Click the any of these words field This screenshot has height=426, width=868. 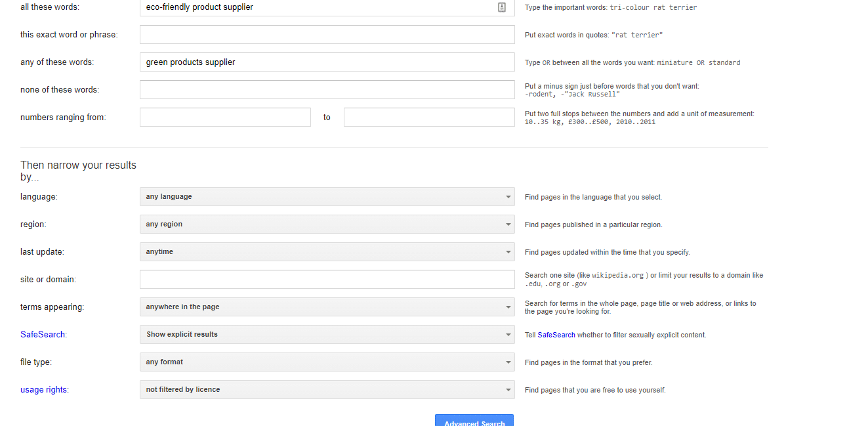[x=327, y=62]
